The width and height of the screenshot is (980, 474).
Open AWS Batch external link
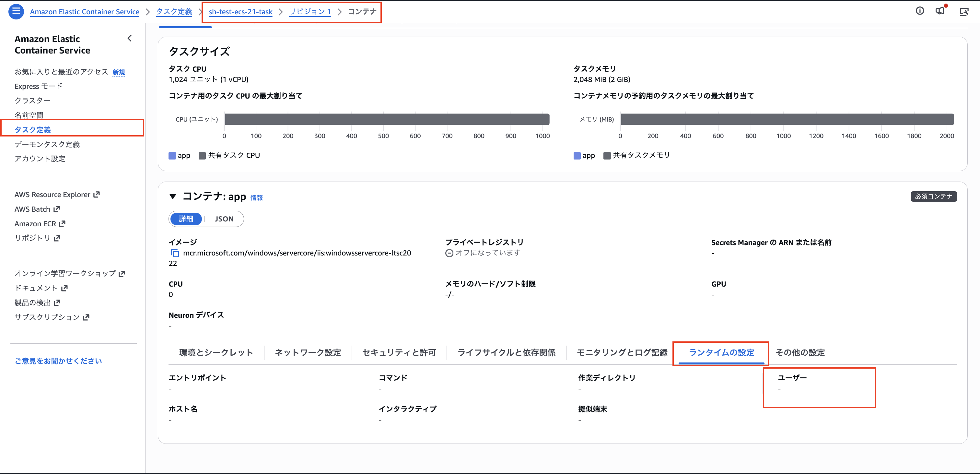click(37, 209)
